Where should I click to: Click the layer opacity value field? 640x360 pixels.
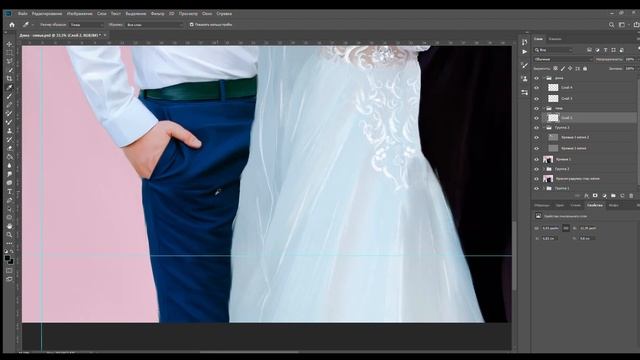pos(630,60)
